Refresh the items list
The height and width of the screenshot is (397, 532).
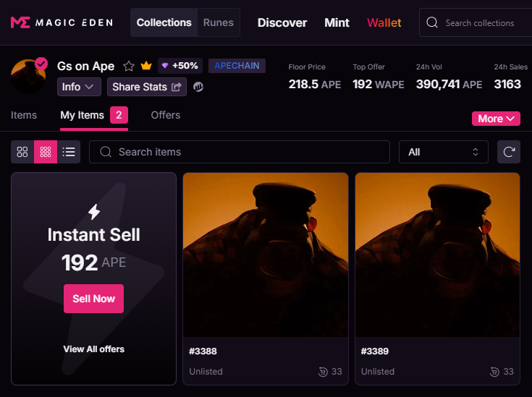coord(509,152)
